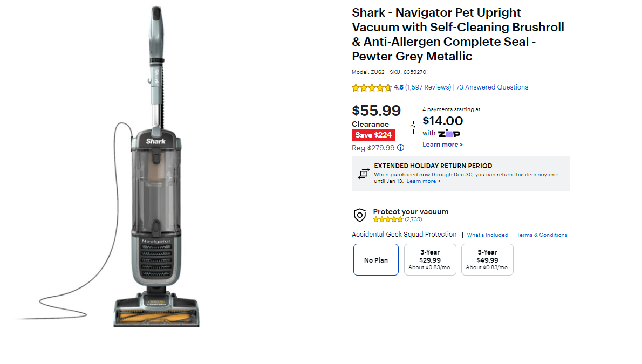Select the 5-Year $49.99 protection plan

coord(487,259)
